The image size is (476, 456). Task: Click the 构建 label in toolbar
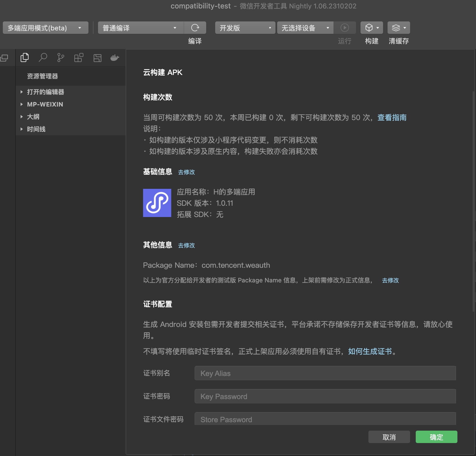pos(372,41)
